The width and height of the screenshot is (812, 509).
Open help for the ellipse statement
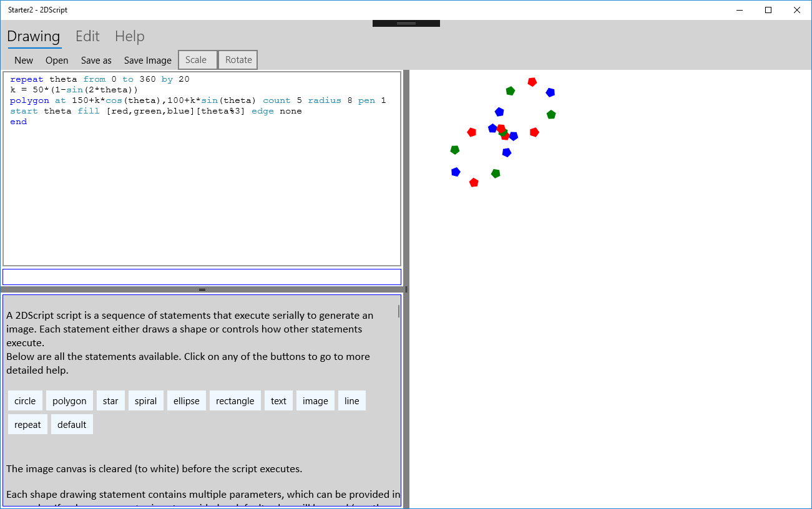click(187, 400)
